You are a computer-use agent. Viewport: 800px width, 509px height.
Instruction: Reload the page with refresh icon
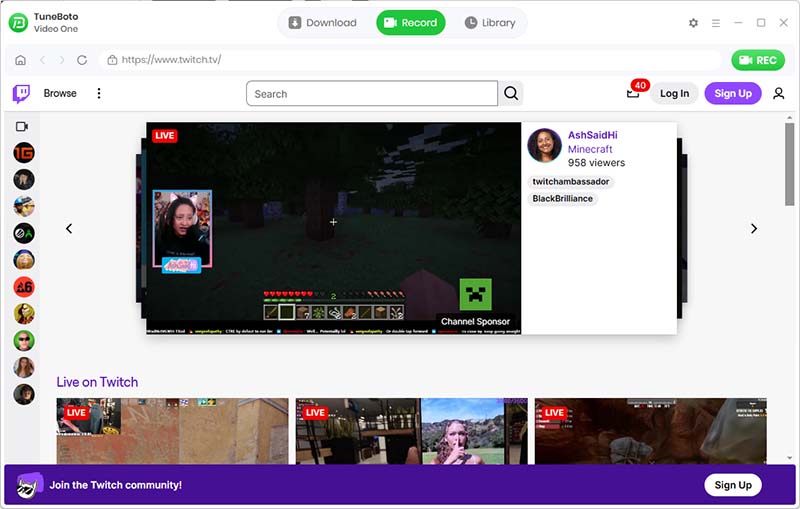pos(82,60)
